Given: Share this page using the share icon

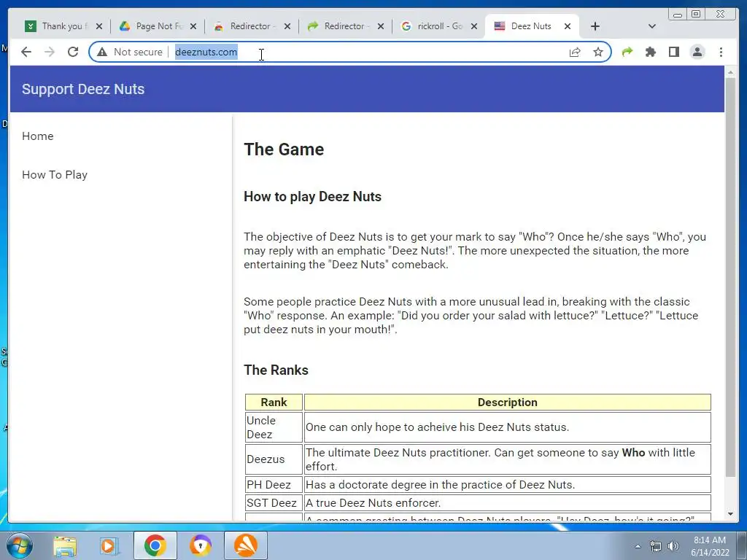Looking at the screenshot, I should 575,52.
